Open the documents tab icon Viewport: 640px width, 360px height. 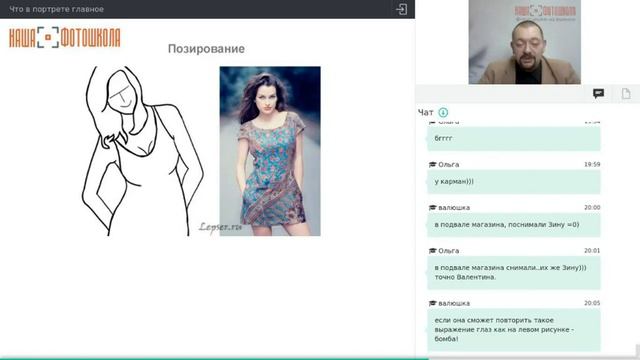[626, 94]
